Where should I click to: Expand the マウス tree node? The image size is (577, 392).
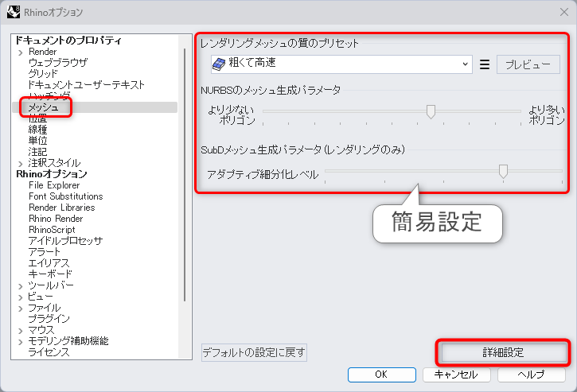pos(21,331)
